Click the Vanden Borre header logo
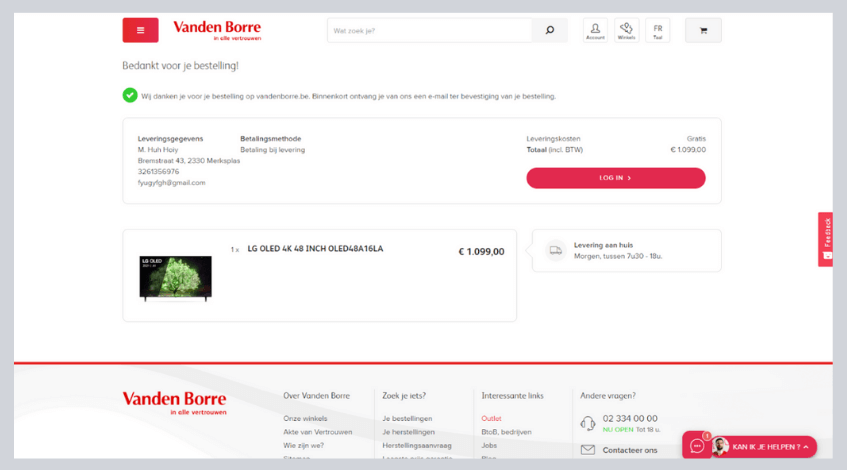This screenshot has height=470, width=847. point(216,30)
